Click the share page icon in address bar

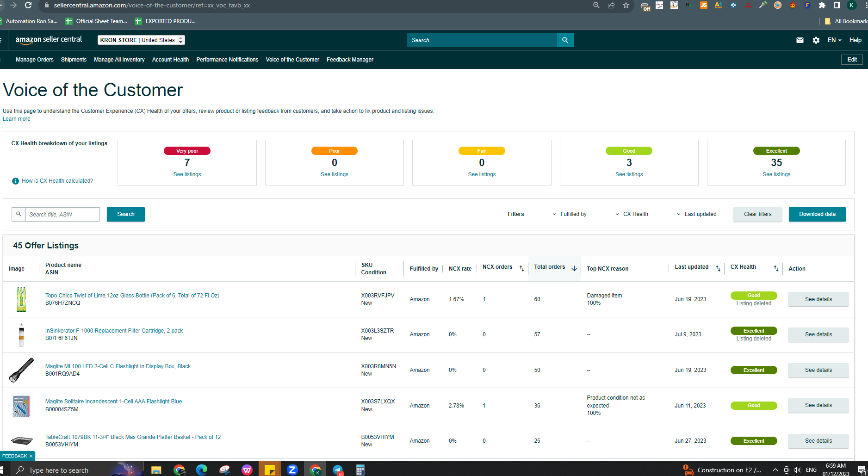tap(611, 5)
